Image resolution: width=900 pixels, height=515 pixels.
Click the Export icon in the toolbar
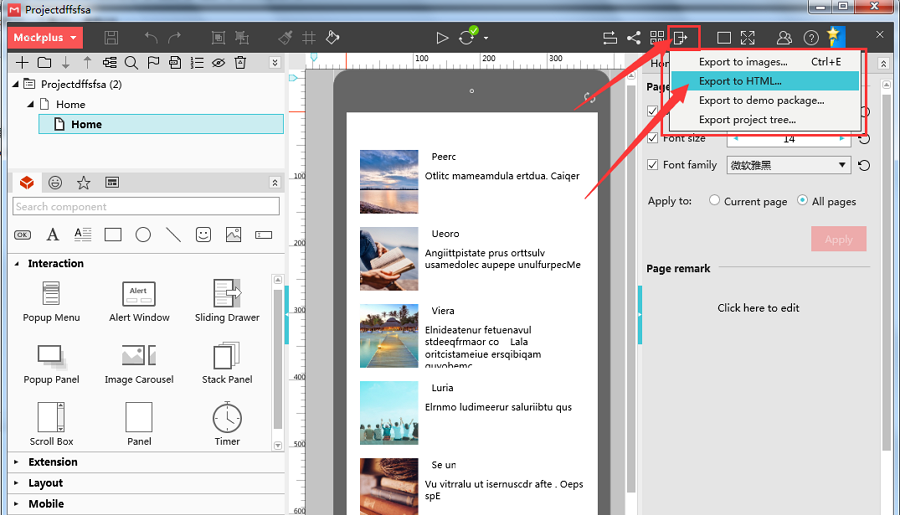point(681,38)
